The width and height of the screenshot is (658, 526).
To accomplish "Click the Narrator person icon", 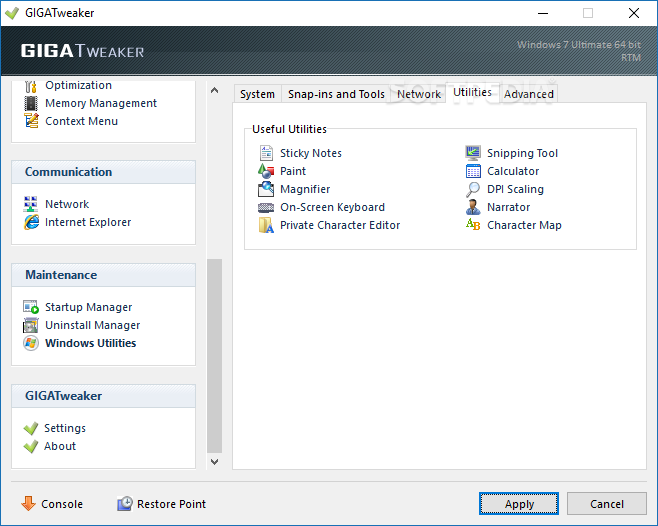I will pos(473,207).
